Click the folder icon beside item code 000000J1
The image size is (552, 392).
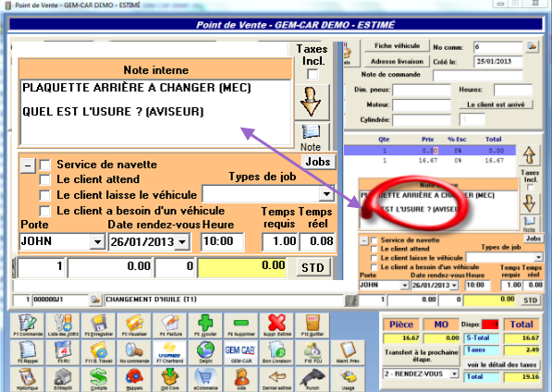coord(95,300)
